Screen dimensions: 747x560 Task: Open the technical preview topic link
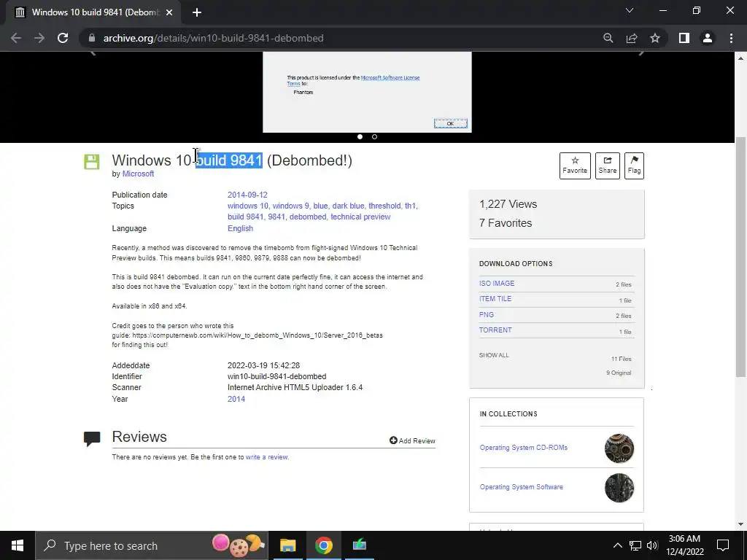(x=360, y=217)
